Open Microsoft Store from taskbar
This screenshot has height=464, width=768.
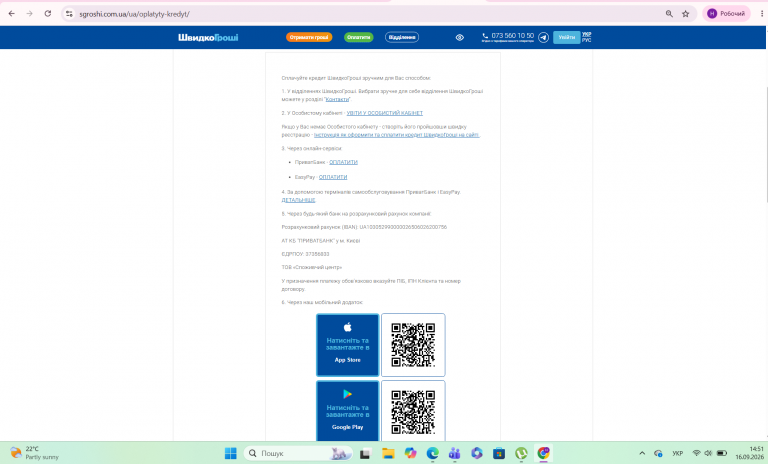tap(499, 454)
